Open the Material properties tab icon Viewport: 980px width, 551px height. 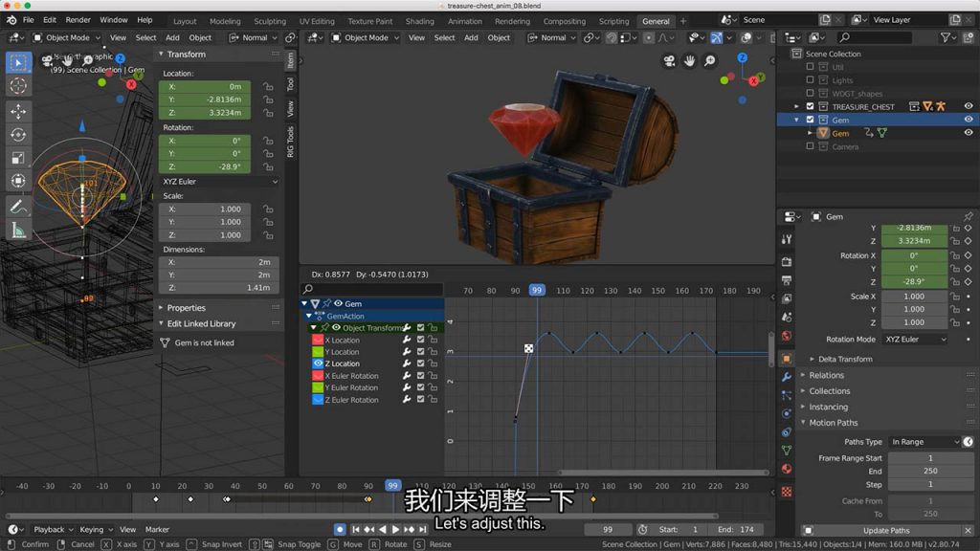coord(787,469)
